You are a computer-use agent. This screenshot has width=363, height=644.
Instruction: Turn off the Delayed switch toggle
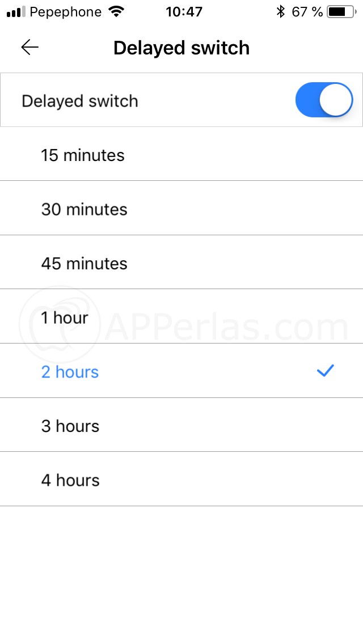click(x=324, y=100)
